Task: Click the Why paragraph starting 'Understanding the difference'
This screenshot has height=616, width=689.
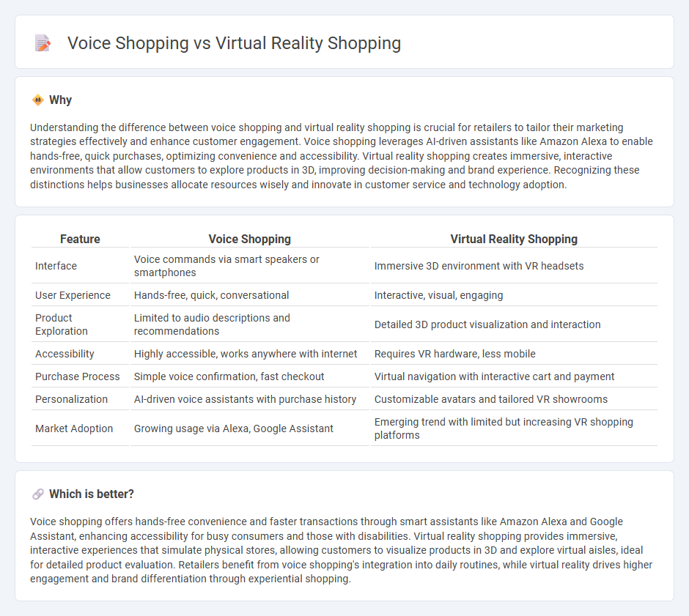Action: pyautogui.click(x=342, y=156)
